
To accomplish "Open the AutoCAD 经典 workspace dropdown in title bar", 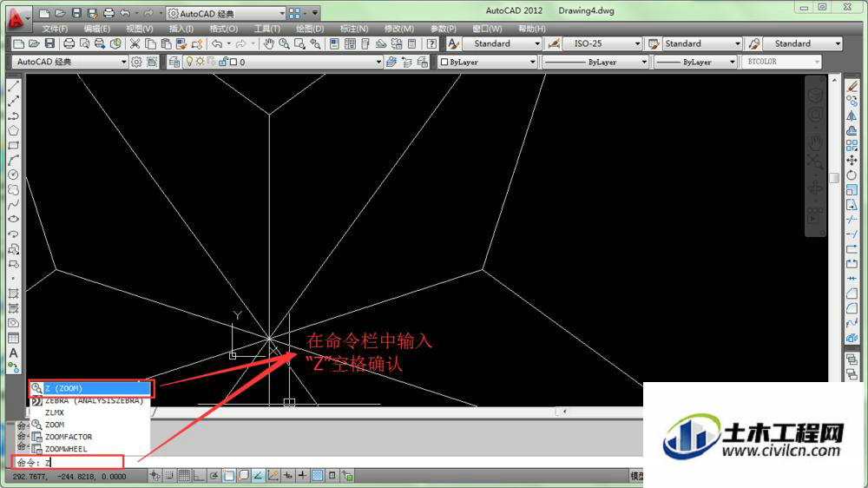I will (x=282, y=13).
